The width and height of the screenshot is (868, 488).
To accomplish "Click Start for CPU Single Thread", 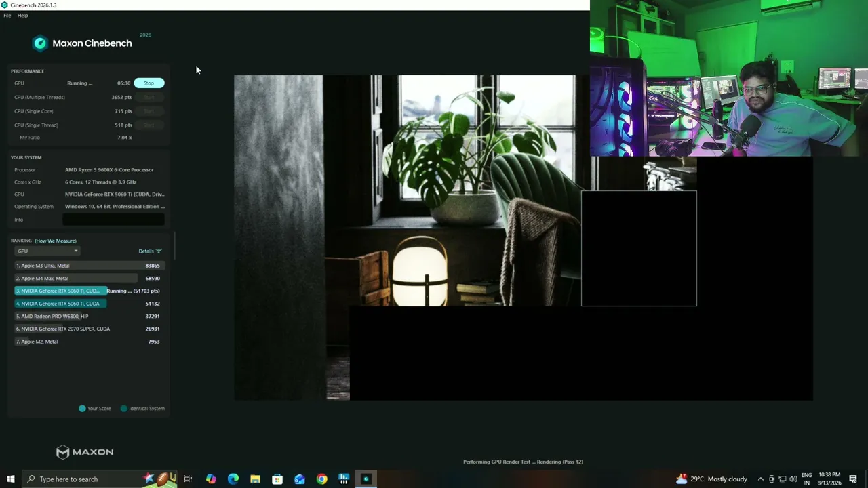I will 149,125.
